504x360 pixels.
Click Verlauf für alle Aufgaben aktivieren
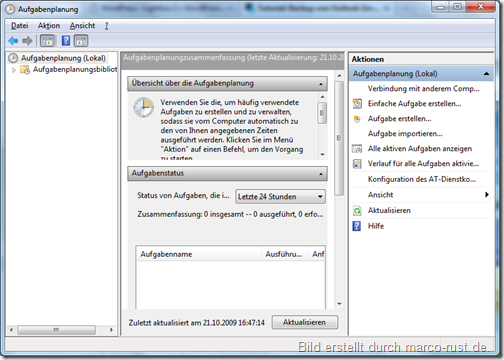[x=423, y=164]
